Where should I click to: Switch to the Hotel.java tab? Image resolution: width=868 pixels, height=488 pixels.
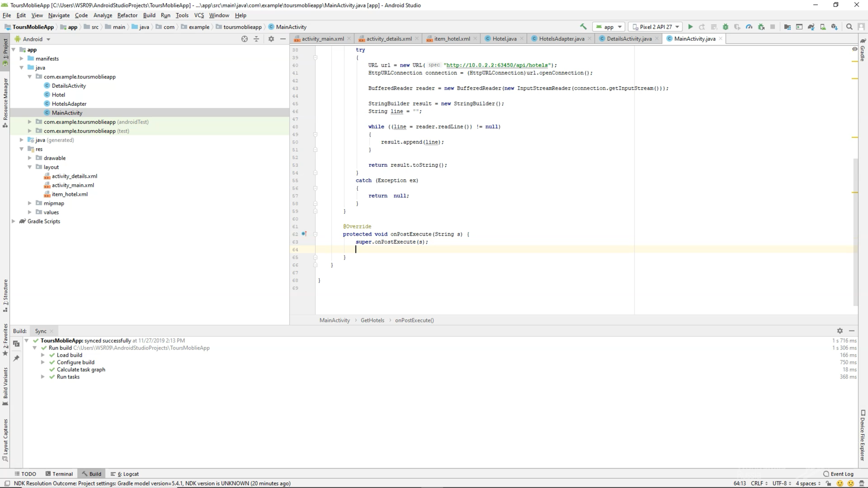tap(504, 39)
